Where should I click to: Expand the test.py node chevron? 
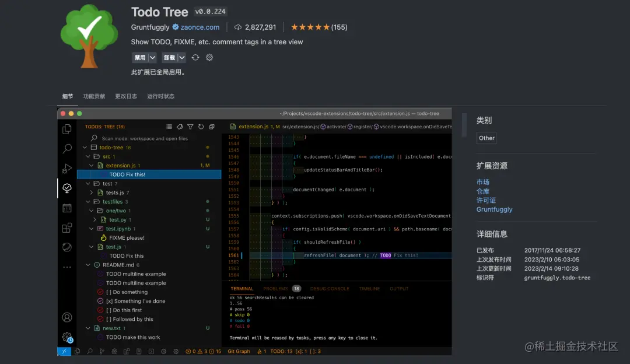pos(95,220)
